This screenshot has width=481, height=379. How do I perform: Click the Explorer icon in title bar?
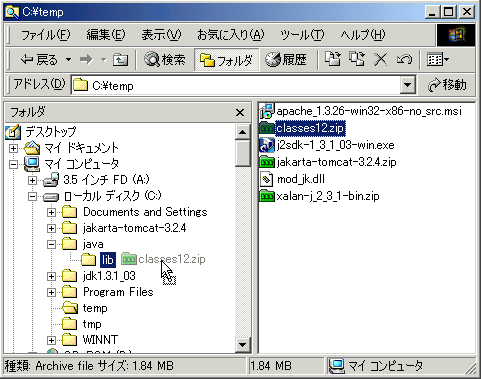(x=13, y=12)
